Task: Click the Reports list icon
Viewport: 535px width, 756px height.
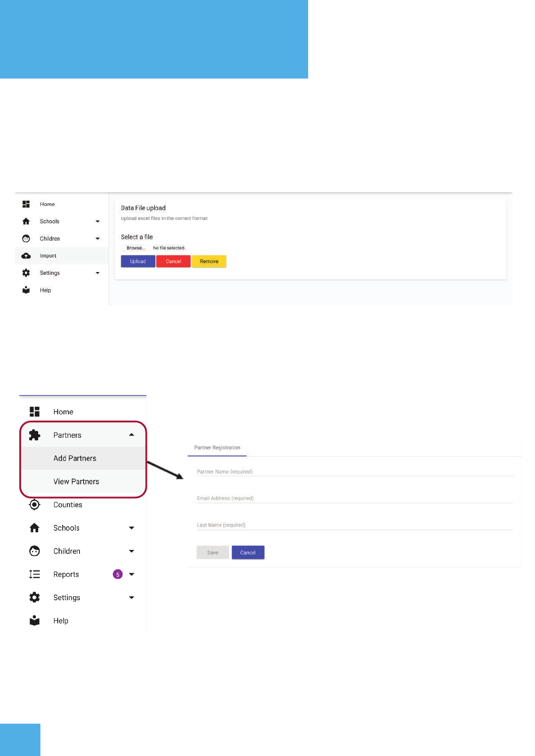Action: (35, 574)
